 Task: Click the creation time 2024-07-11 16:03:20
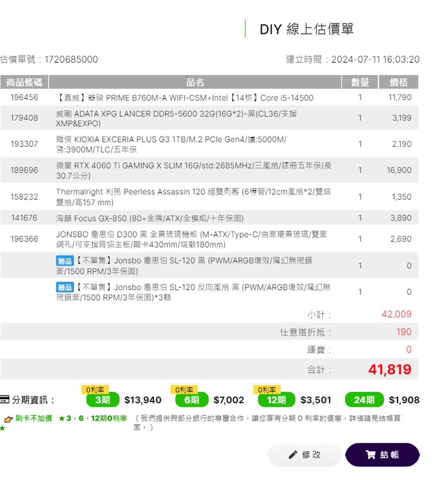[x=375, y=59]
